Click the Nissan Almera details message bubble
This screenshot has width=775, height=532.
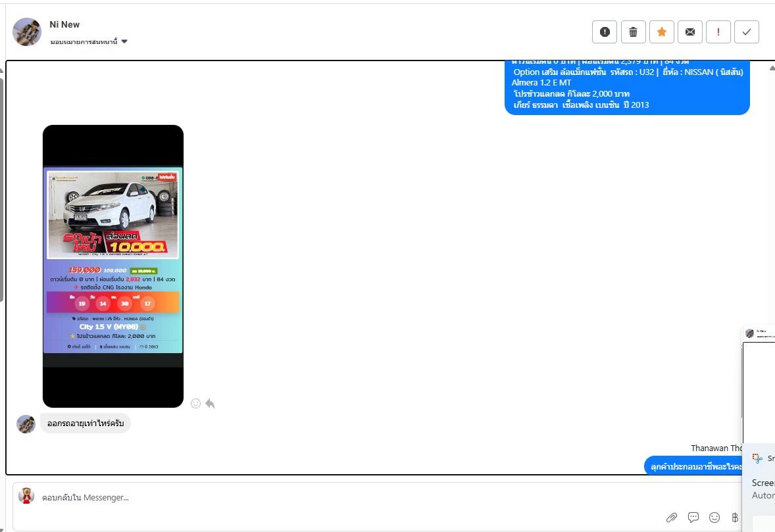point(627,87)
